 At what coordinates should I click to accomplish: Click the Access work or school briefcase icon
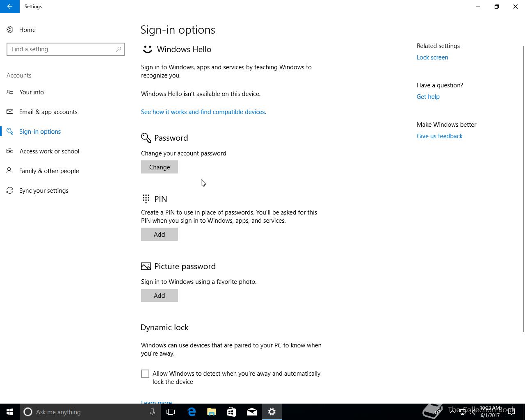(x=10, y=151)
